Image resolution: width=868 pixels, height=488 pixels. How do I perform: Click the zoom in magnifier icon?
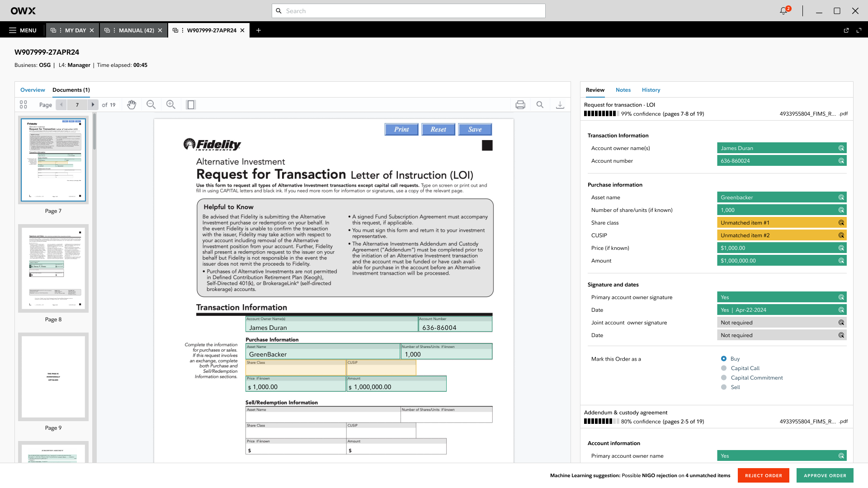click(170, 105)
